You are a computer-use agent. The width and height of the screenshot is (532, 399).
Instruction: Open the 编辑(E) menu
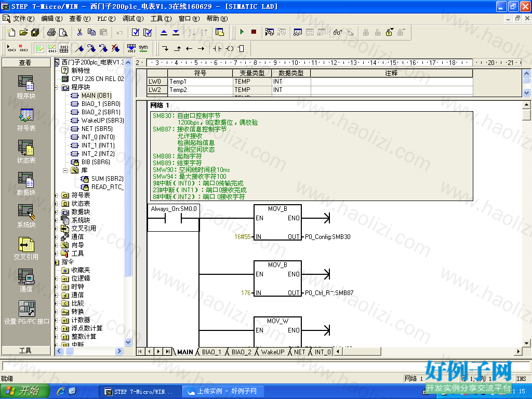point(52,19)
